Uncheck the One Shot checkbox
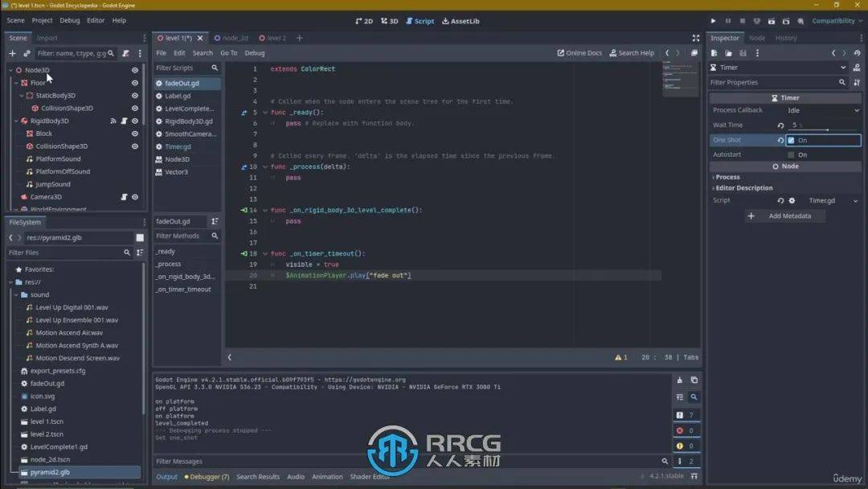 792,140
